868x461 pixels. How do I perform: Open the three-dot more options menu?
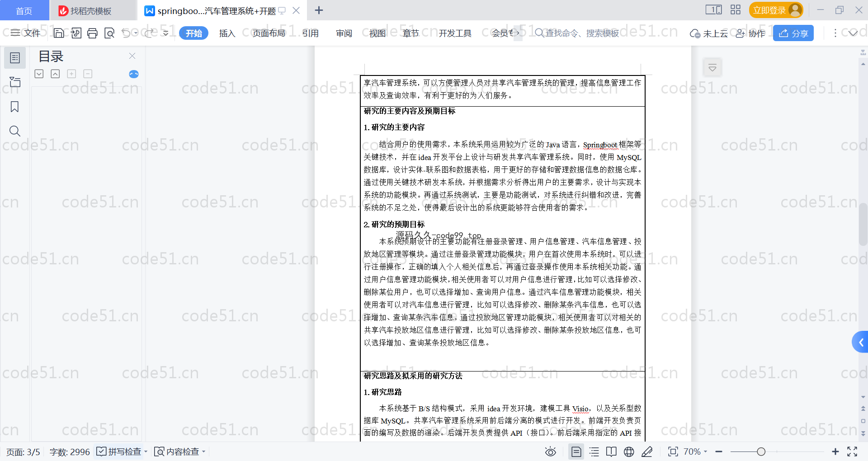coord(835,33)
